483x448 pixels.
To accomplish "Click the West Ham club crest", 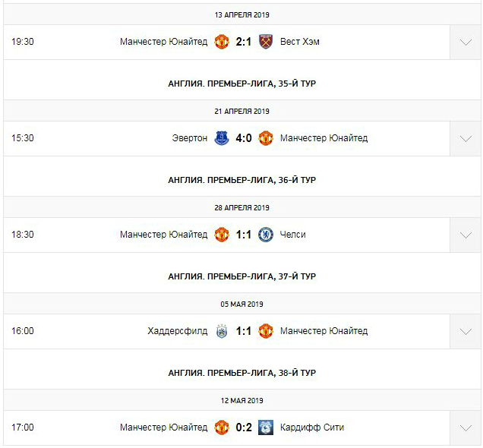I will tap(266, 42).
